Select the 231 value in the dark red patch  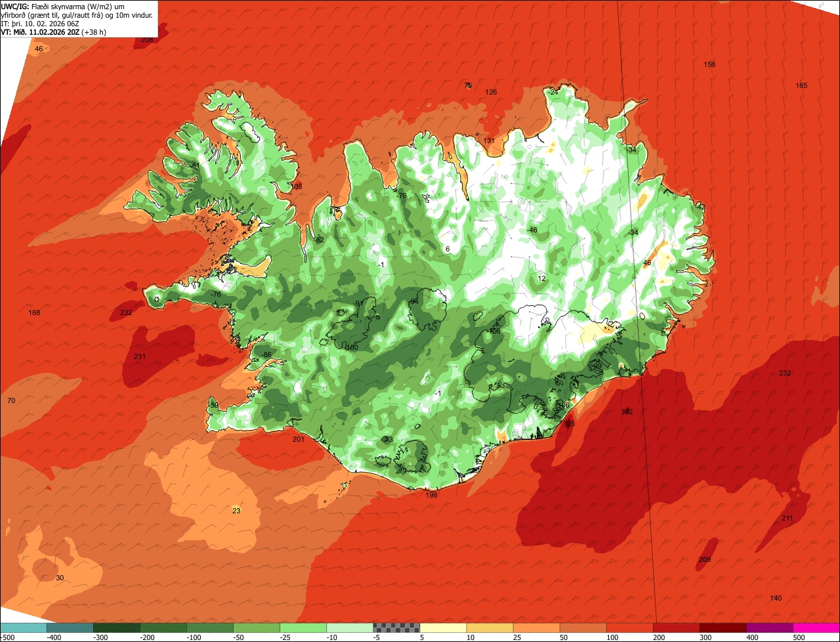(x=139, y=356)
